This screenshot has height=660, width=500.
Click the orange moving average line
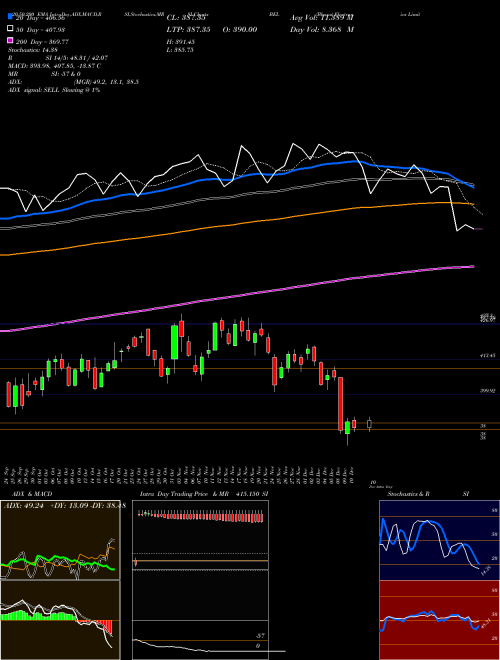[x=236, y=225]
